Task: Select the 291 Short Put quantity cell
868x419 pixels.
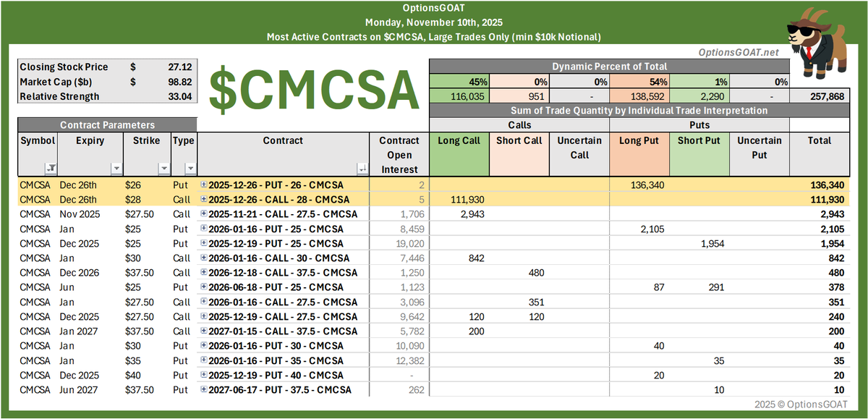Action: pos(699,287)
